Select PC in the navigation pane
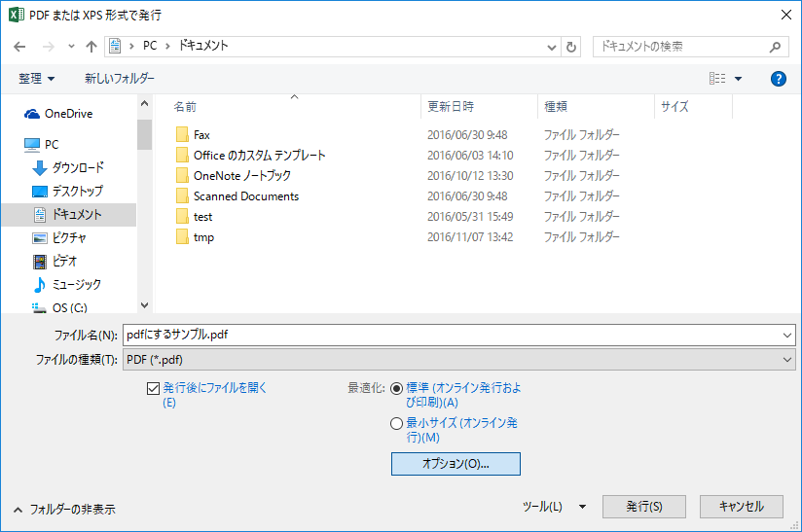 [x=42, y=145]
